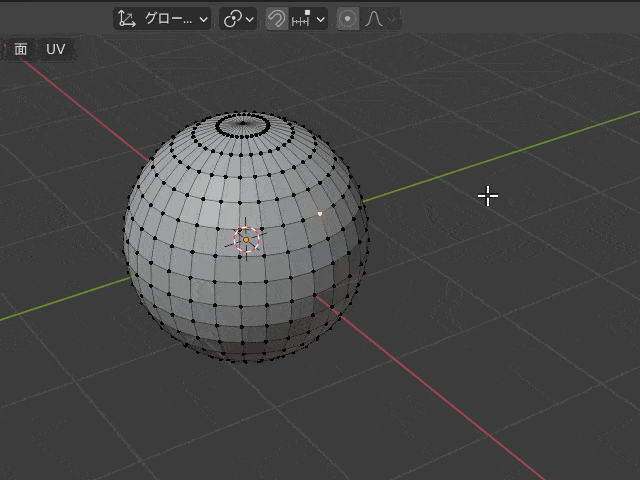Click the 3D cursor at sphere center
Screen dimensions: 640x480
(246, 240)
